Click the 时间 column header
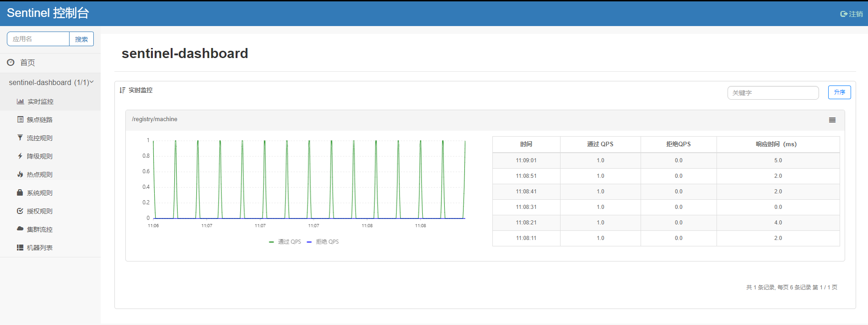 [x=526, y=144]
